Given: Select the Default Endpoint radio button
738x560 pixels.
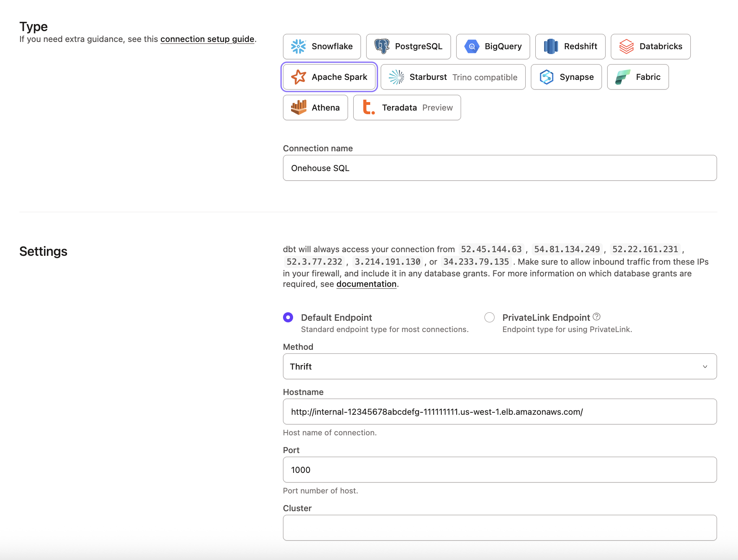Looking at the screenshot, I should coord(288,318).
